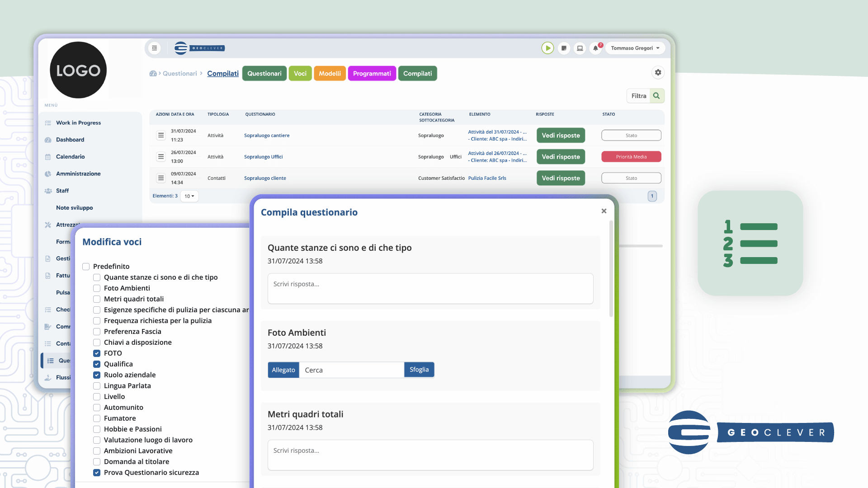Viewport: 868px width, 488px height.
Task: Close the Compila questionario dialog
Action: tap(604, 211)
